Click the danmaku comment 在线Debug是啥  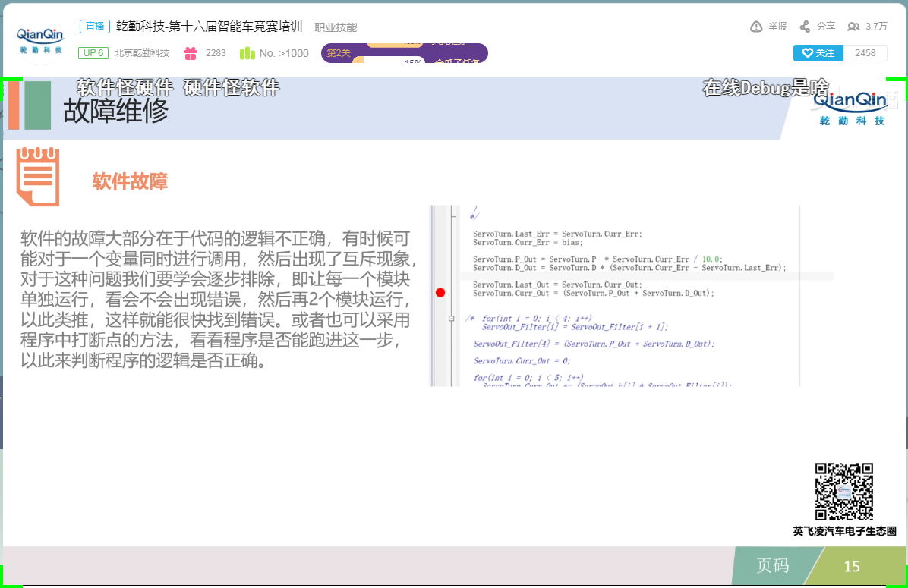(765, 87)
